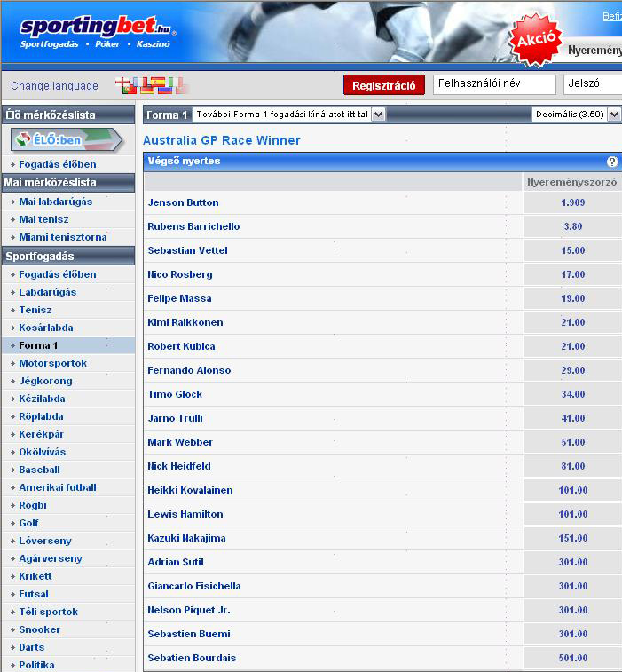Open the question mark help icon
Screen dimensions: 622x672
click(x=612, y=162)
